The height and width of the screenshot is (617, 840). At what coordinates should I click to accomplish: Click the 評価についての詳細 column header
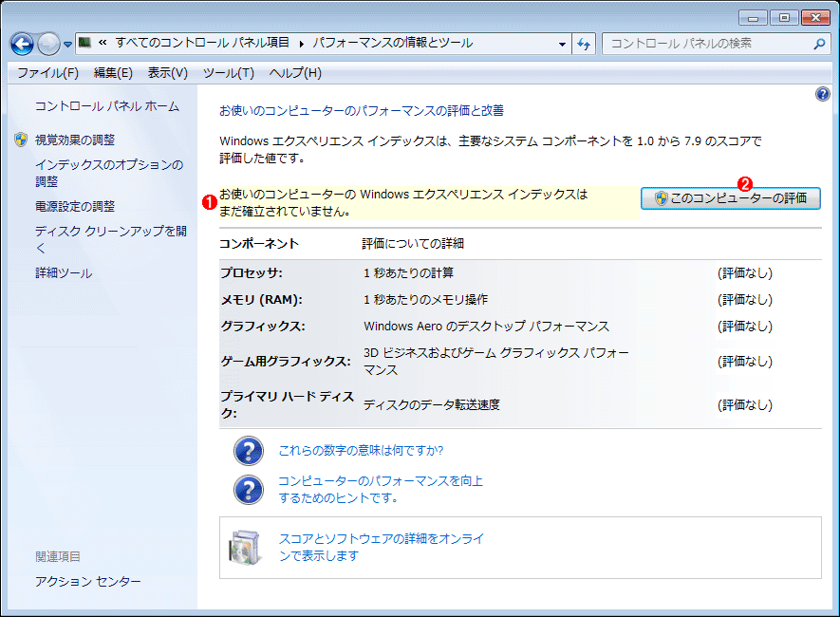[413, 244]
